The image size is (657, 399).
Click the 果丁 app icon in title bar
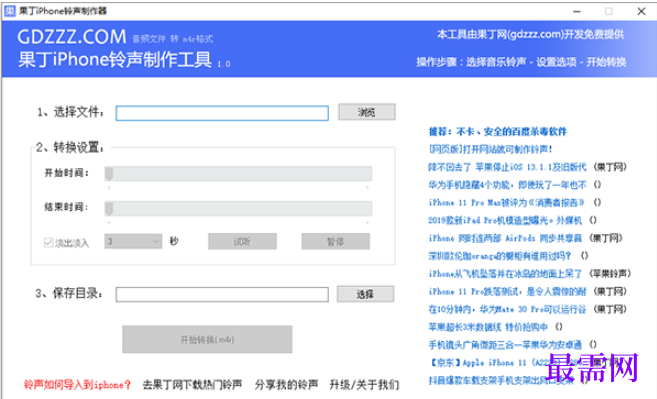pyautogui.click(x=9, y=11)
